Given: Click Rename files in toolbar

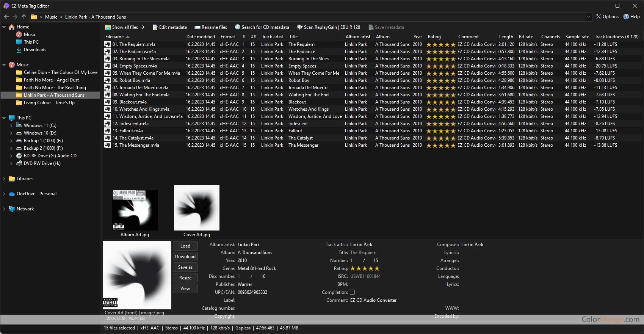Looking at the screenshot, I should click(x=211, y=27).
